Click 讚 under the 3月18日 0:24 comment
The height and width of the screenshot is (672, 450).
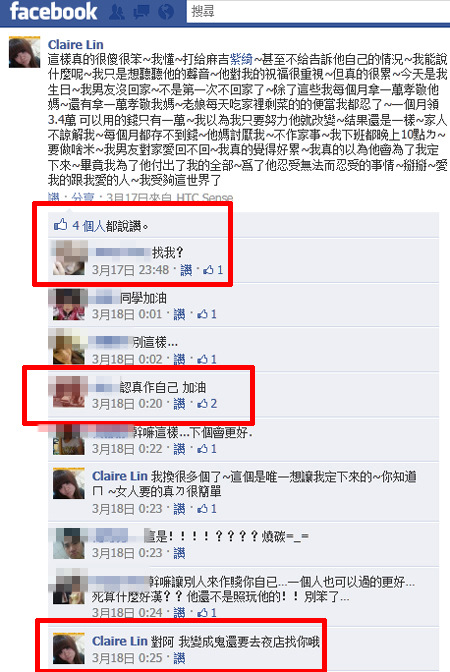pyautogui.click(x=179, y=612)
